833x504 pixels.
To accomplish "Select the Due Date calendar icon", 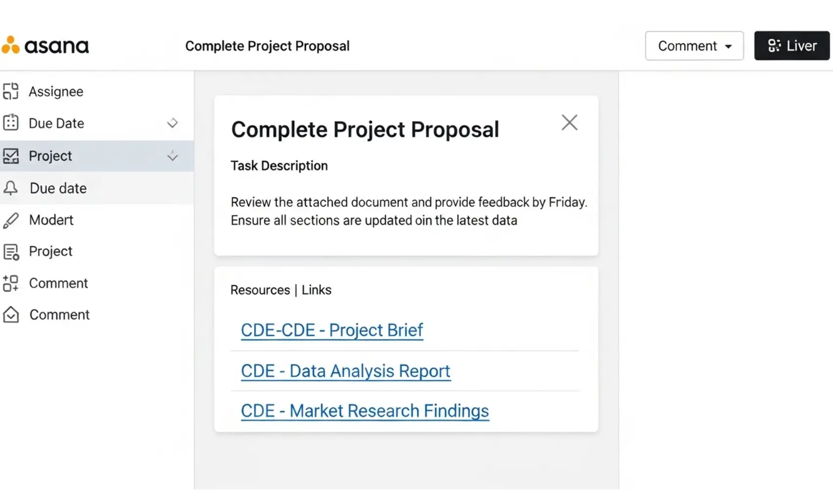I will coord(11,123).
